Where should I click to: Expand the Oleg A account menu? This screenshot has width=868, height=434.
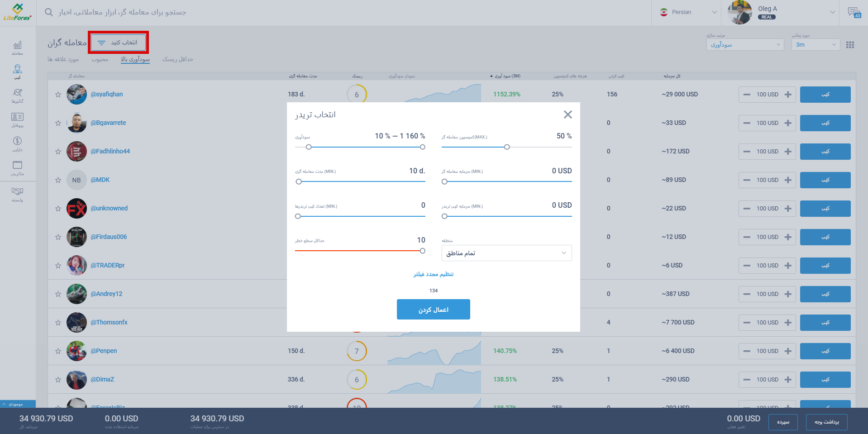[832, 12]
